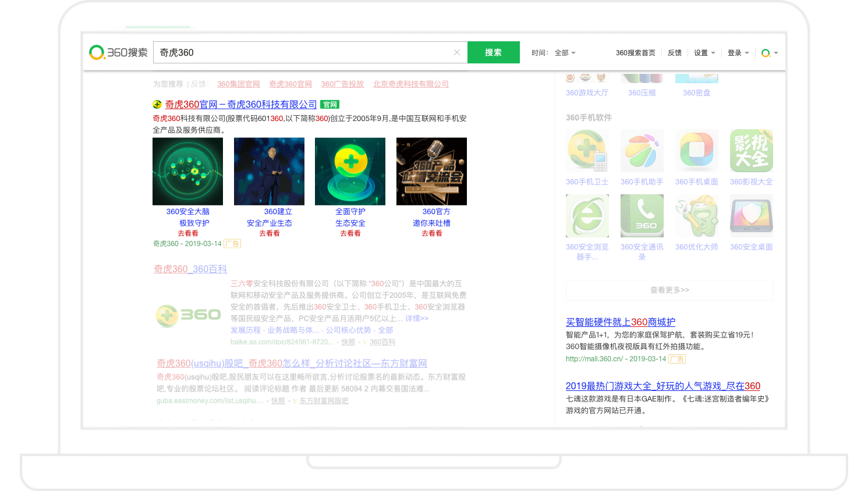
Task: Open the suggested 北京奇虎科技有限公司 link
Action: [411, 84]
